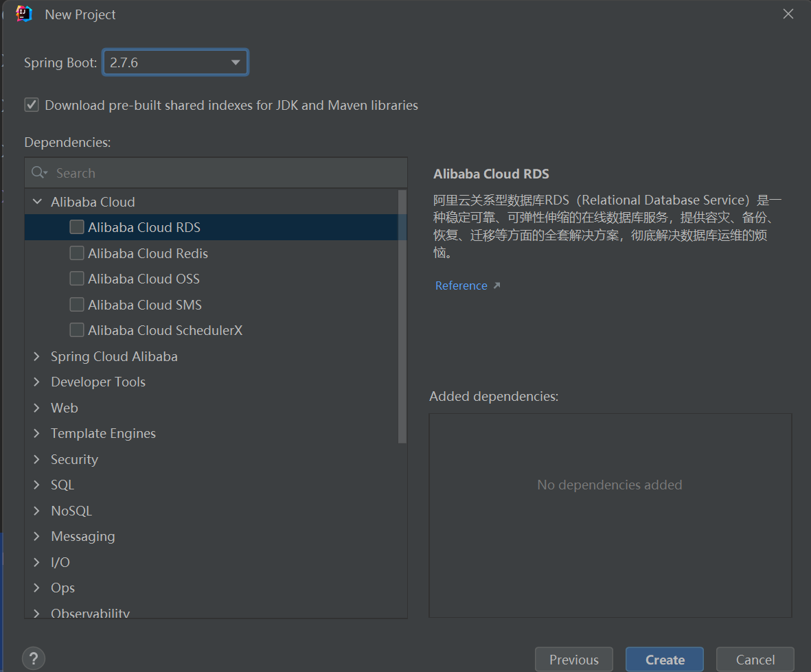This screenshot has width=811, height=672.
Task: Expand the Web category chevron
Action: pyautogui.click(x=36, y=407)
